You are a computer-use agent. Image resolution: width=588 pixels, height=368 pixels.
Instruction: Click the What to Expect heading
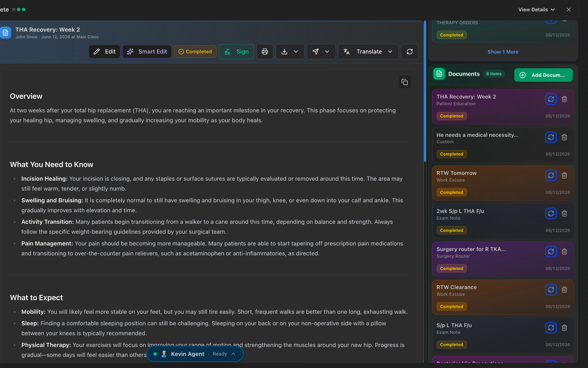click(36, 298)
